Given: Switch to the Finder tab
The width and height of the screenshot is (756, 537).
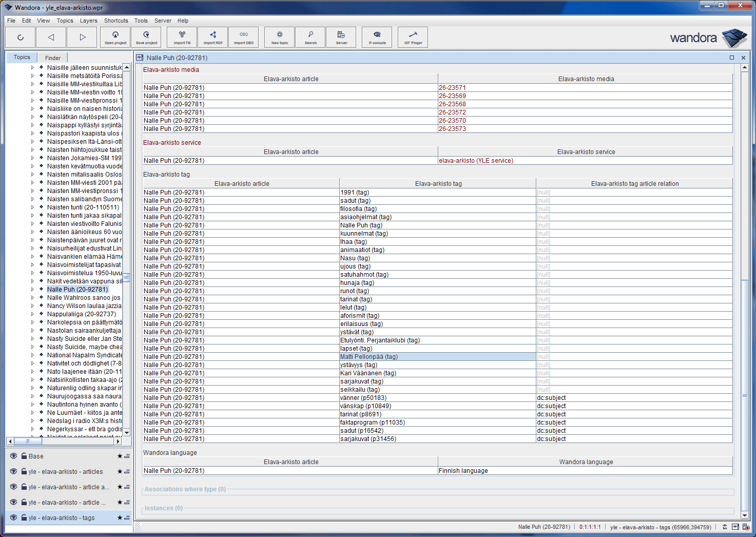Looking at the screenshot, I should [x=52, y=58].
